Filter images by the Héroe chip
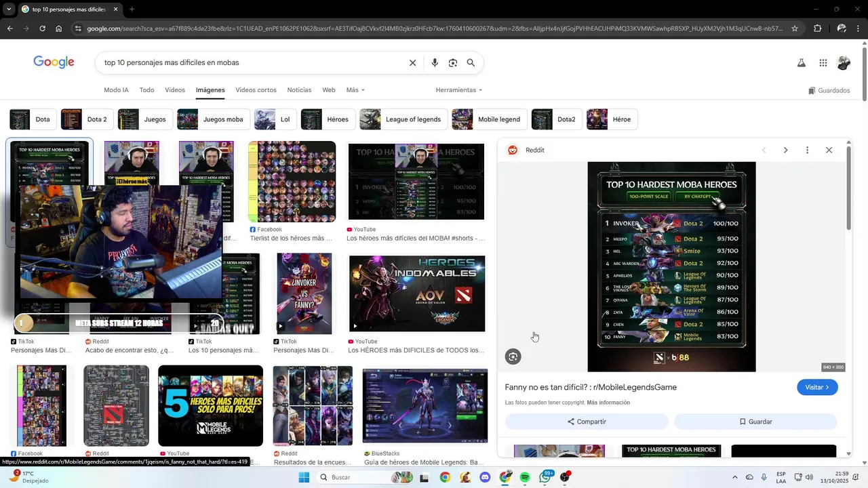 (612, 119)
